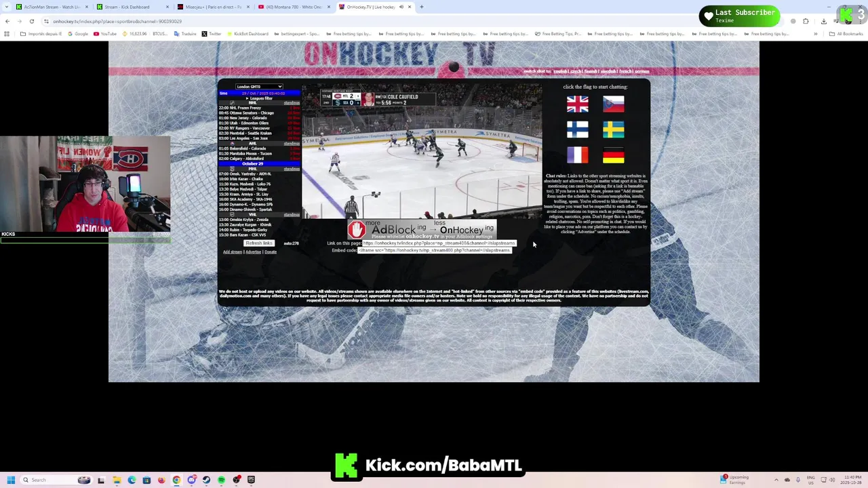Click the Refresh links button

coord(259,243)
